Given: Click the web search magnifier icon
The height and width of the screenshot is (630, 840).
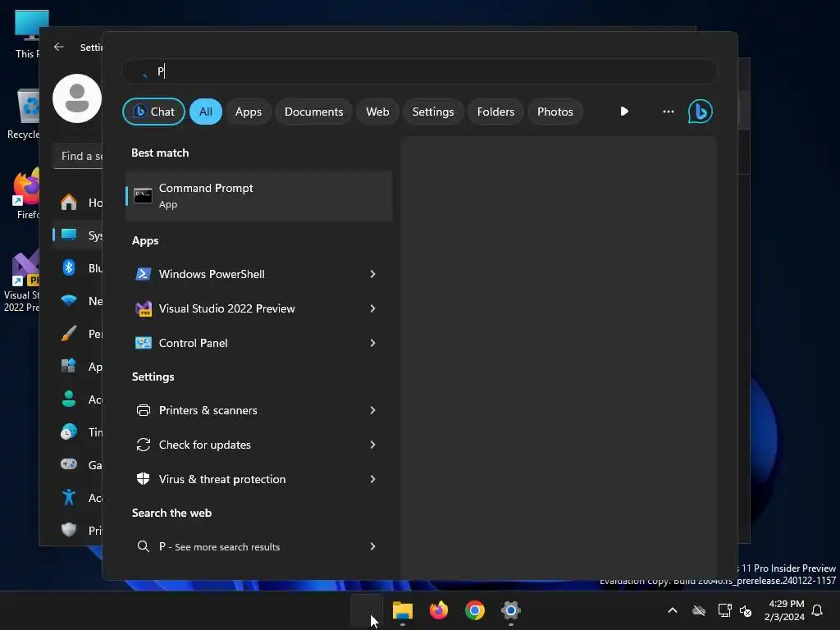Looking at the screenshot, I should 143,546.
